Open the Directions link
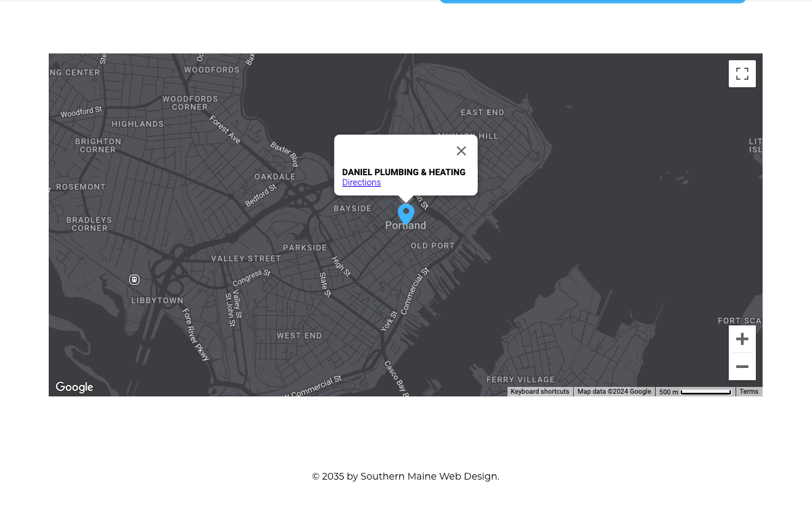The height and width of the screenshot is (506, 812). pos(361,183)
